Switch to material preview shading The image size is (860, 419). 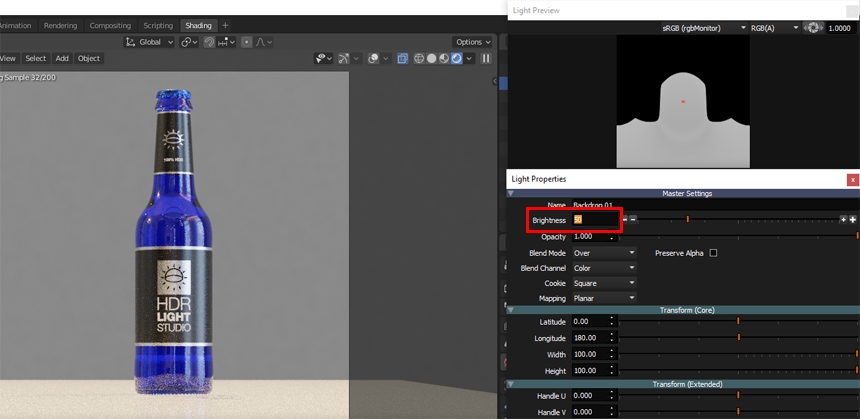point(444,58)
